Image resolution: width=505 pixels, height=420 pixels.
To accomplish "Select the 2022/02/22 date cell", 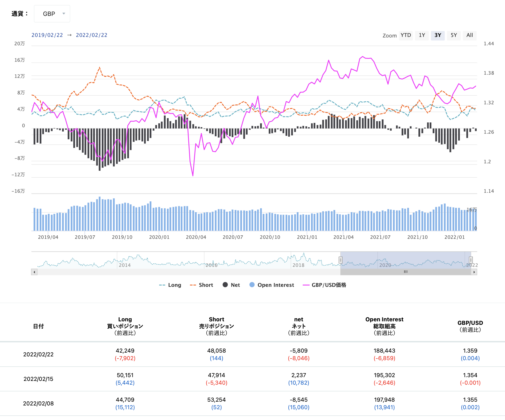I will pos(38,354).
